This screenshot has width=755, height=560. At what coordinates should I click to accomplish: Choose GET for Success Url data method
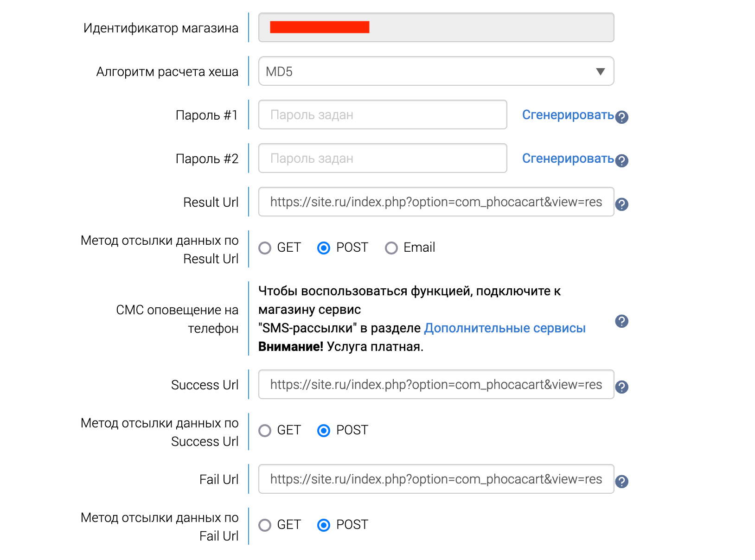(x=265, y=431)
